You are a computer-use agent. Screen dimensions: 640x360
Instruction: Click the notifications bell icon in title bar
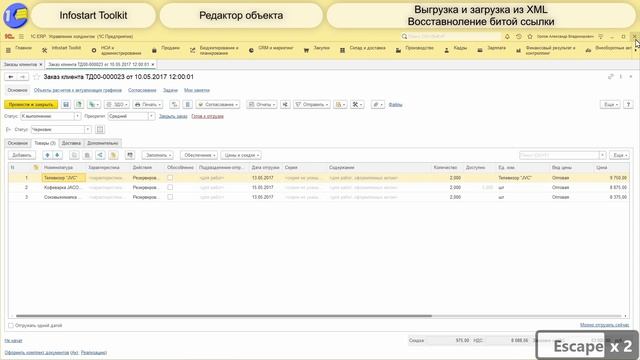point(507,36)
